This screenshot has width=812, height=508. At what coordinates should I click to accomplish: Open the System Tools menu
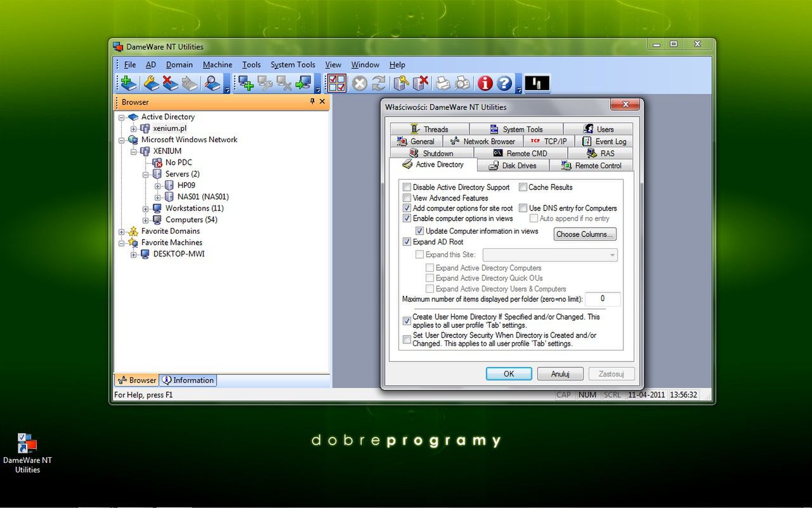293,65
